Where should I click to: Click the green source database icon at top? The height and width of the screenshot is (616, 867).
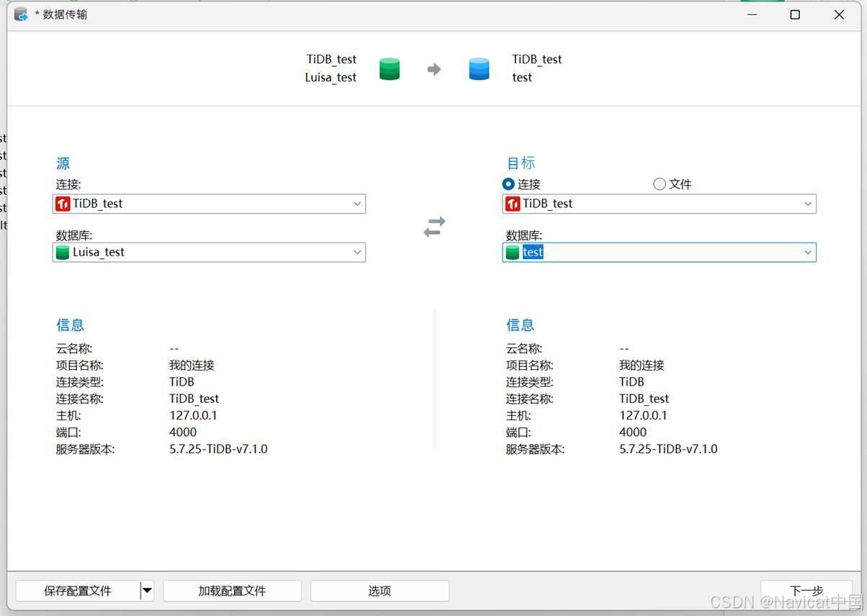389,68
